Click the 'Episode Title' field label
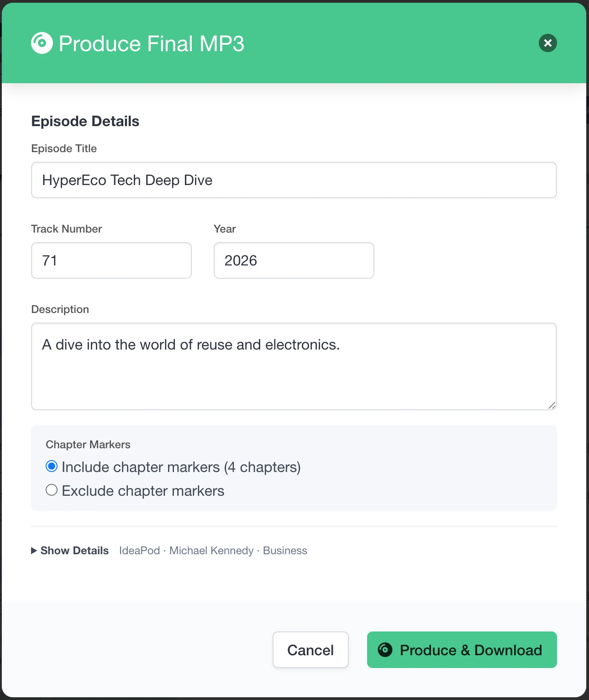The height and width of the screenshot is (700, 589). 64,148
